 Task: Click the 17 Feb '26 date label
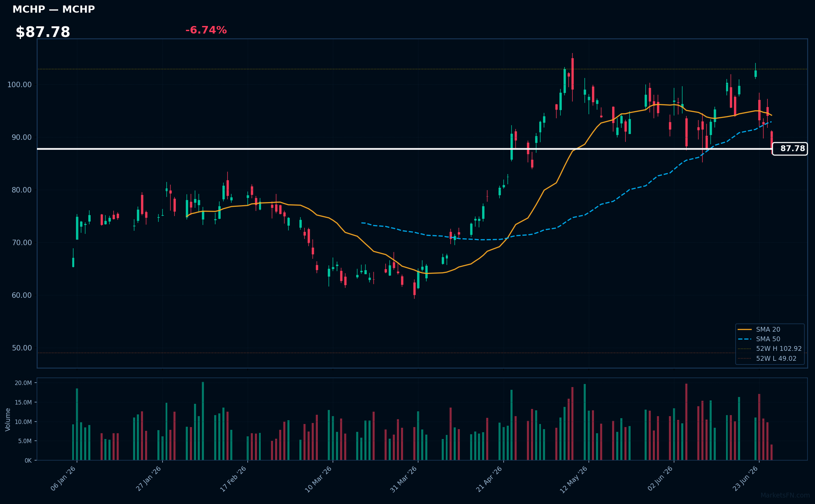233,479
